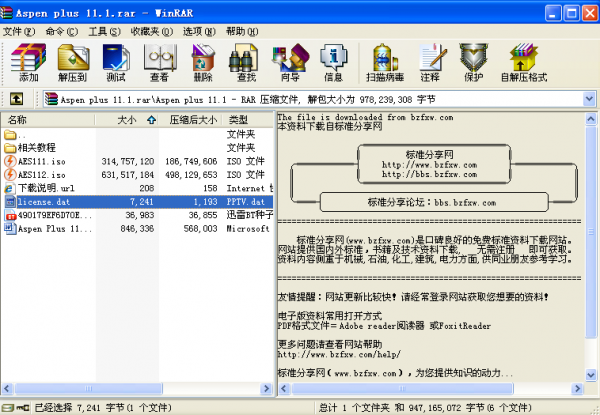Select the AES112.iso file name
This screenshot has width=600, height=415.
42,175
